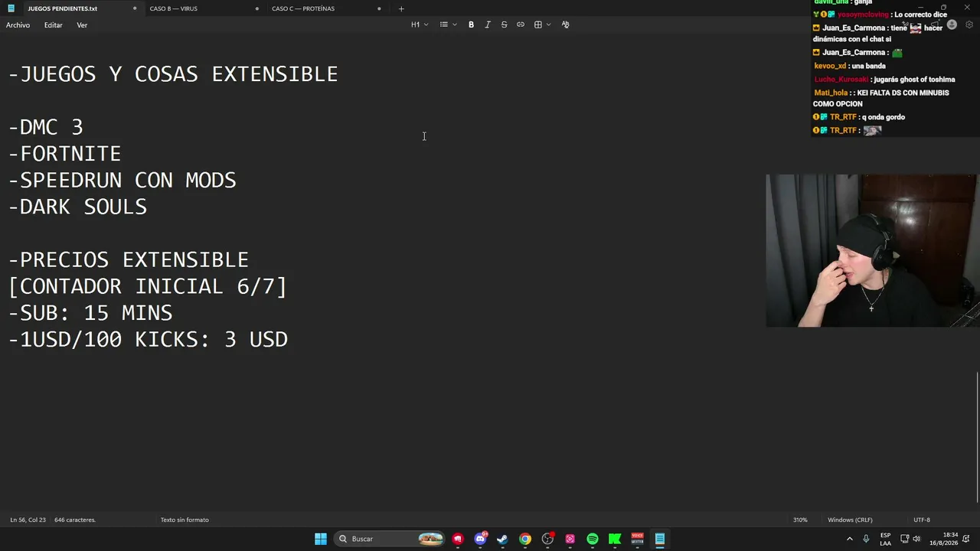Click the -FORTNITE line
The image size is (980, 551).
tap(64, 154)
